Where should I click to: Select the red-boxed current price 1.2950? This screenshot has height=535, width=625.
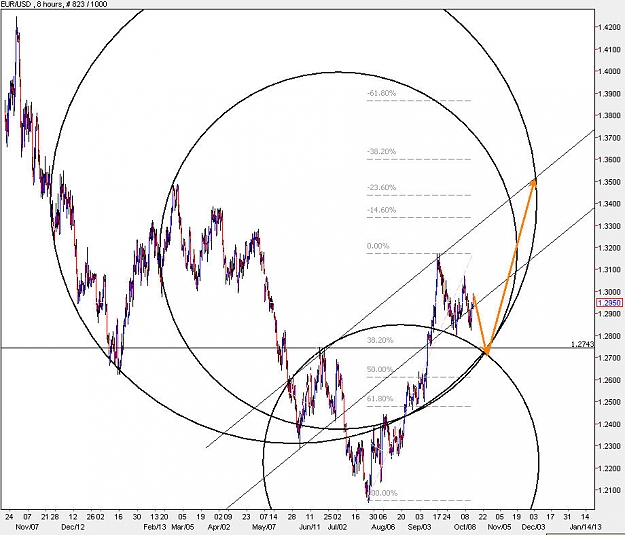click(x=609, y=303)
